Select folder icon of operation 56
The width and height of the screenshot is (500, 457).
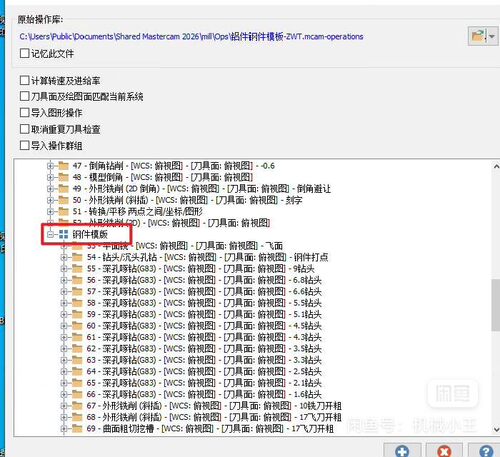click(x=77, y=280)
